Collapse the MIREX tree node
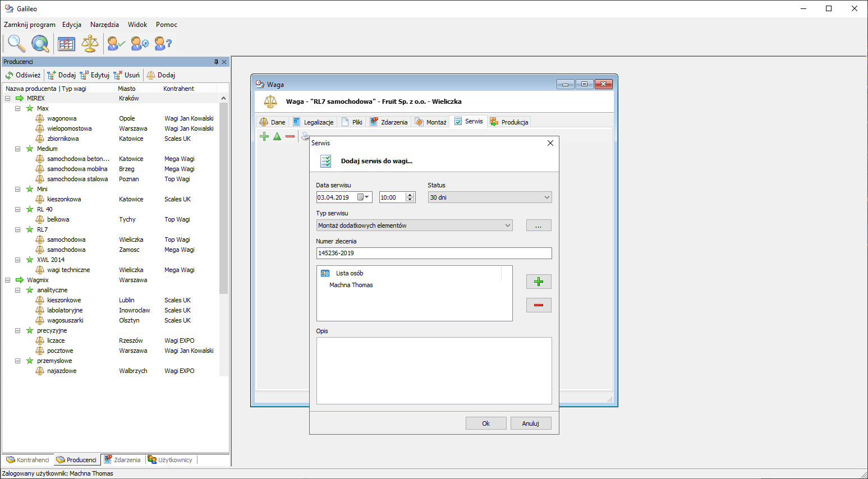This screenshot has width=868, height=479. (x=8, y=98)
